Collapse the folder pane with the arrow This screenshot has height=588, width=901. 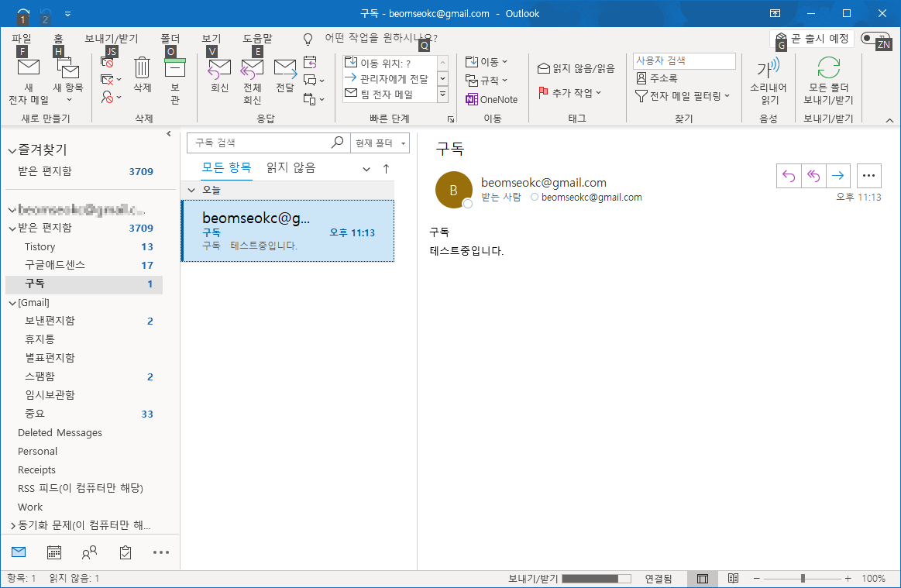tap(168, 134)
